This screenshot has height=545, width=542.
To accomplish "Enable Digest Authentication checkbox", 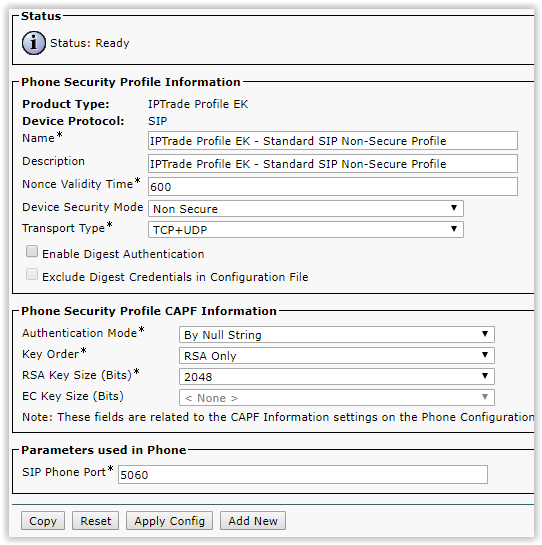I will pyautogui.click(x=32, y=251).
